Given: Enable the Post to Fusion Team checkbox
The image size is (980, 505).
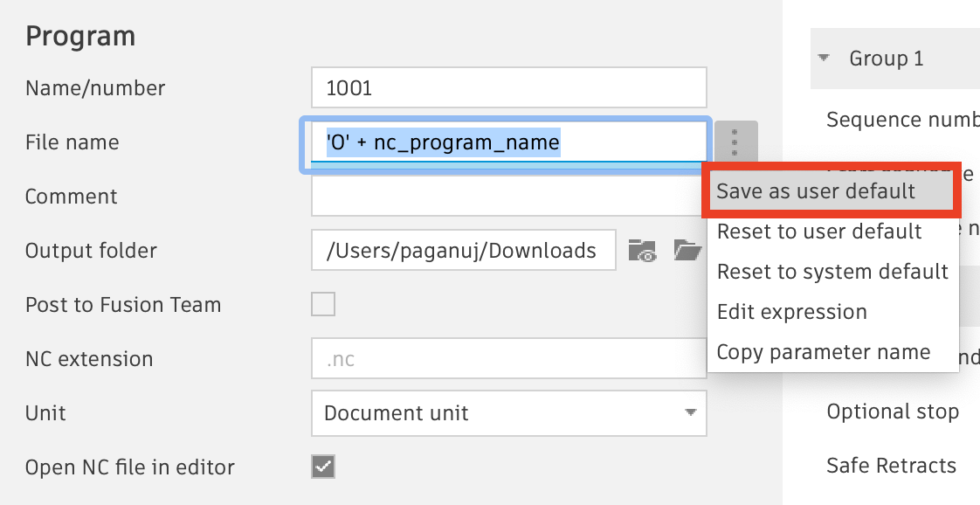Looking at the screenshot, I should point(323,304).
